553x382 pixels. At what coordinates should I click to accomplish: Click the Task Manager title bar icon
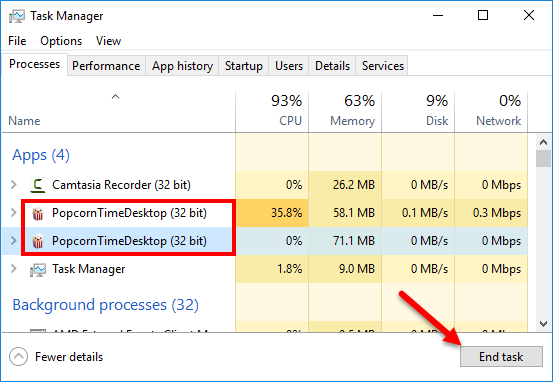17,16
